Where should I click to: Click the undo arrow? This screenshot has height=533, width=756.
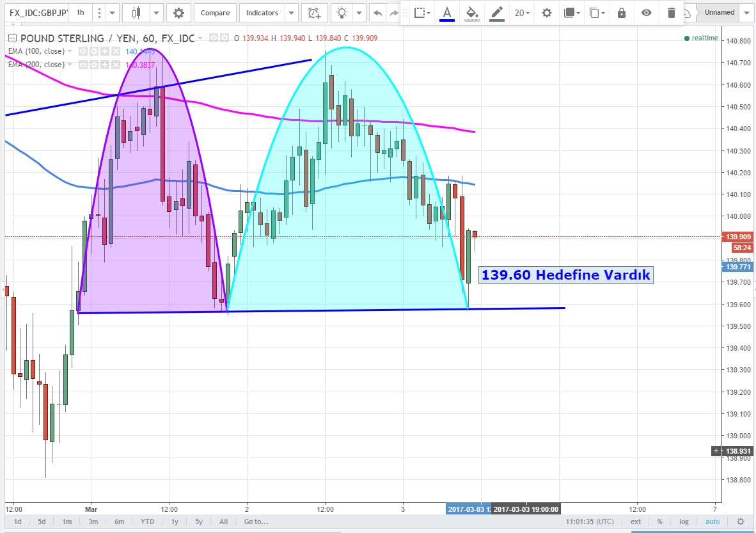[x=378, y=13]
